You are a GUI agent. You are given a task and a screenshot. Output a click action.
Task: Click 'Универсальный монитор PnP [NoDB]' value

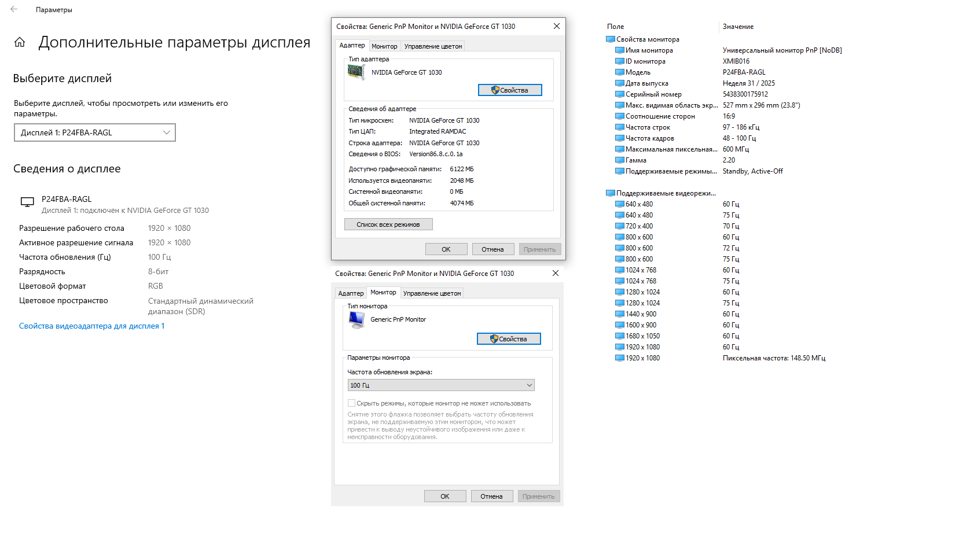(x=782, y=50)
